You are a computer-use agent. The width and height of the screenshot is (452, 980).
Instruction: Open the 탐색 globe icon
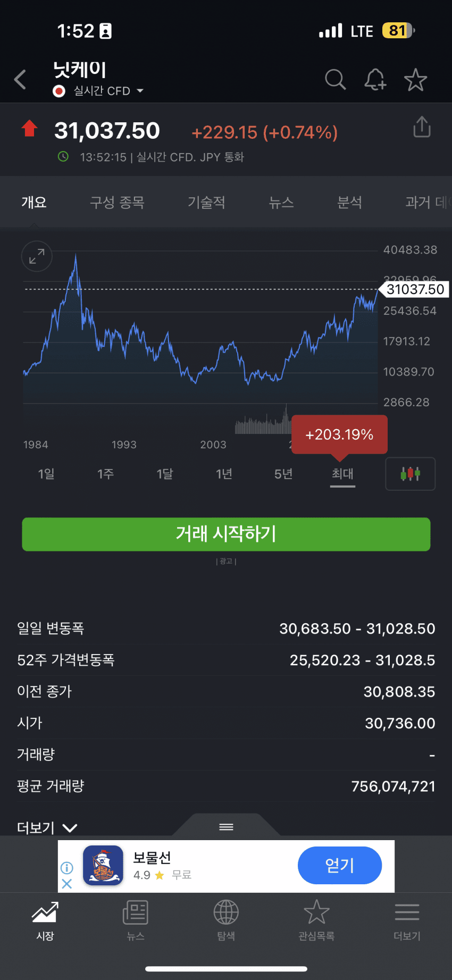pos(226,920)
